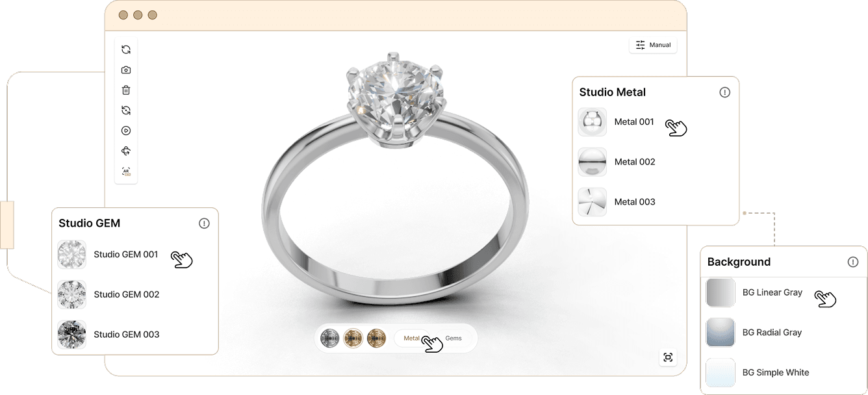The width and height of the screenshot is (868, 395).
Task: Open Studio Metal info icon
Action: (x=725, y=92)
